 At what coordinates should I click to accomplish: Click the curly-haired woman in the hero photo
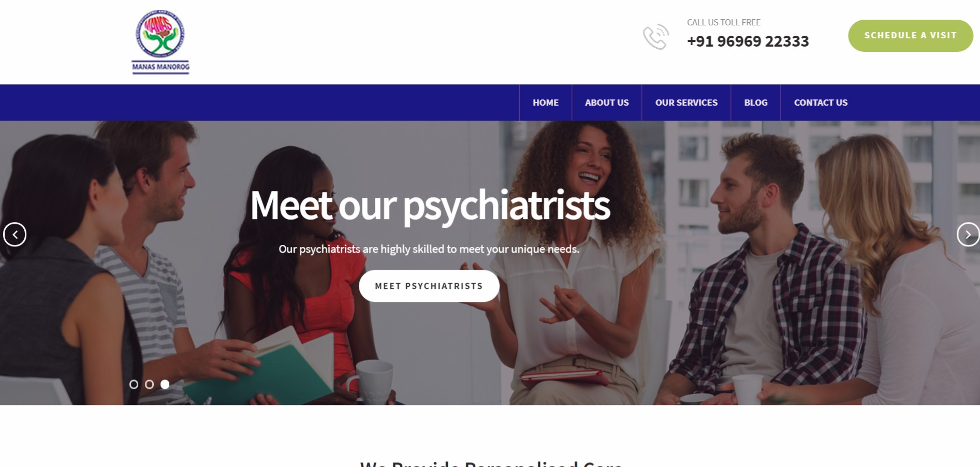575,259
